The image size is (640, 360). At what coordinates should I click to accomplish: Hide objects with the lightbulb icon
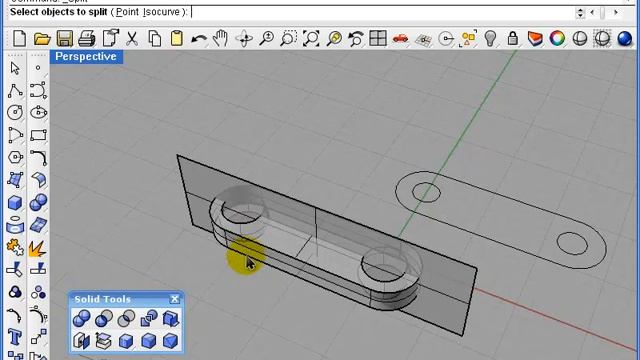click(490, 39)
